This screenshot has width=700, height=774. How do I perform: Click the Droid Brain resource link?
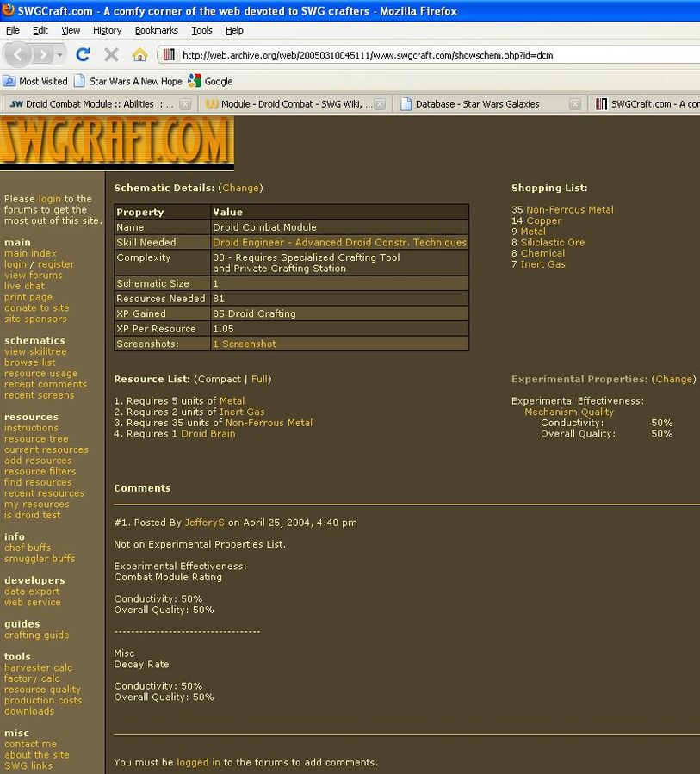click(208, 434)
